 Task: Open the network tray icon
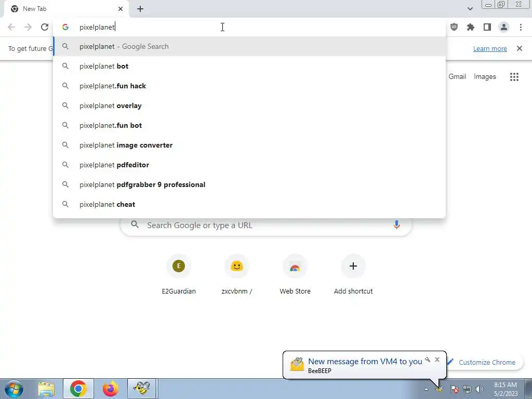tap(467, 389)
